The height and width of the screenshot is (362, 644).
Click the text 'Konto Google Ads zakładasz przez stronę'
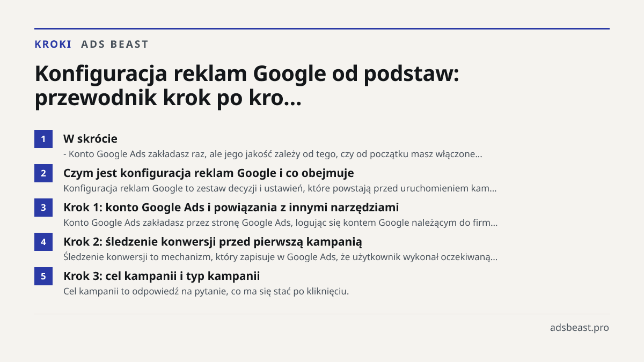point(152,223)
